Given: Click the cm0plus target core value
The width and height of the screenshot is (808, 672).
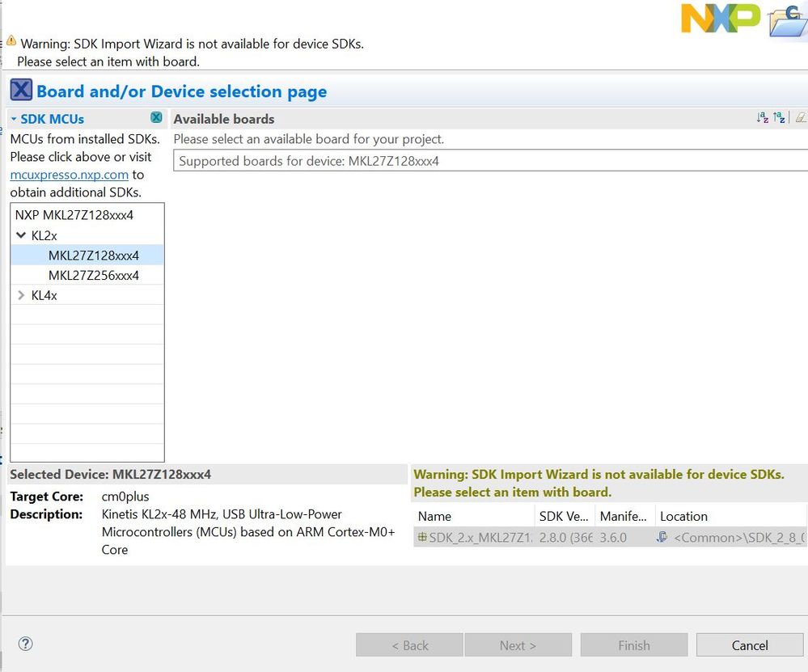Looking at the screenshot, I should coord(125,497).
